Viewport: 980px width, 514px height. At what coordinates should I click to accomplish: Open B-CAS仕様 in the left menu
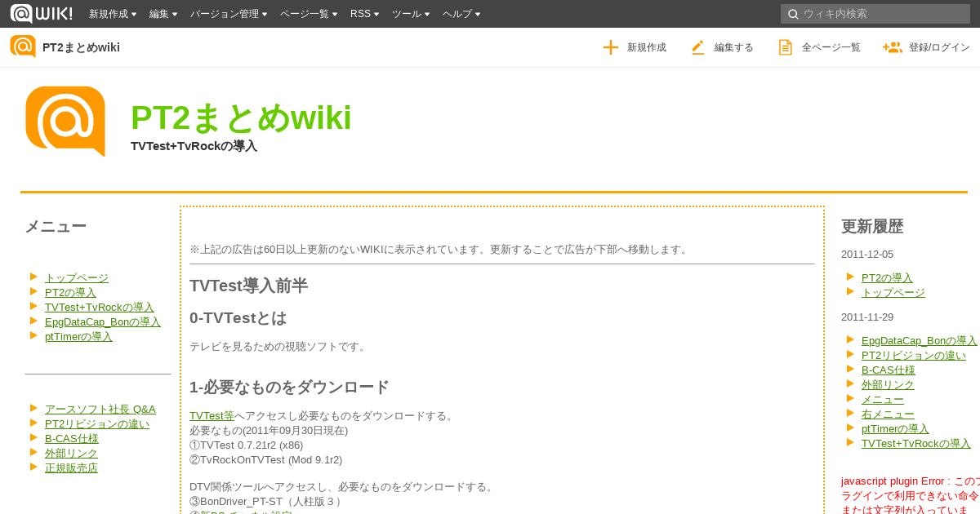pos(72,438)
